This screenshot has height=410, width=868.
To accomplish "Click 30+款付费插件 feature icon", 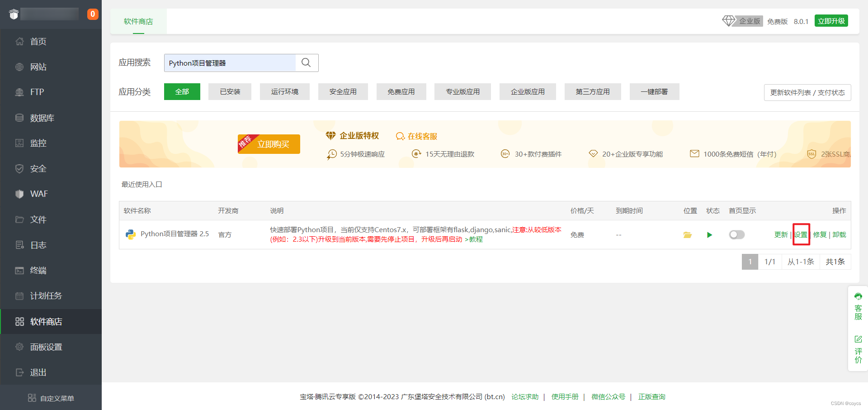I will pyautogui.click(x=505, y=154).
